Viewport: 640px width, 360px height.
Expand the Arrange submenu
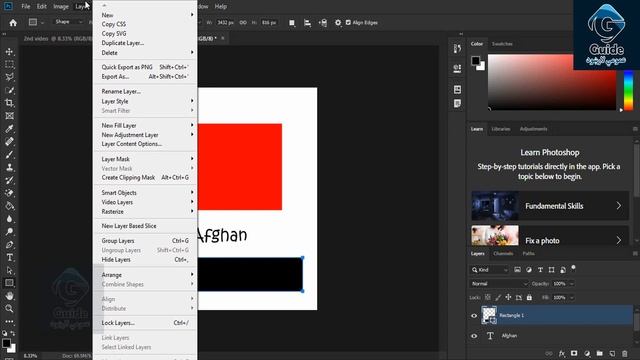click(145, 275)
